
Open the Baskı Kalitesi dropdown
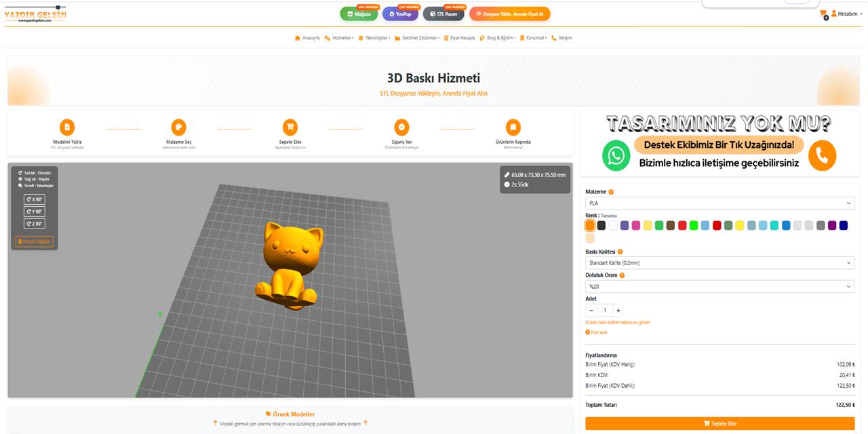coord(719,262)
